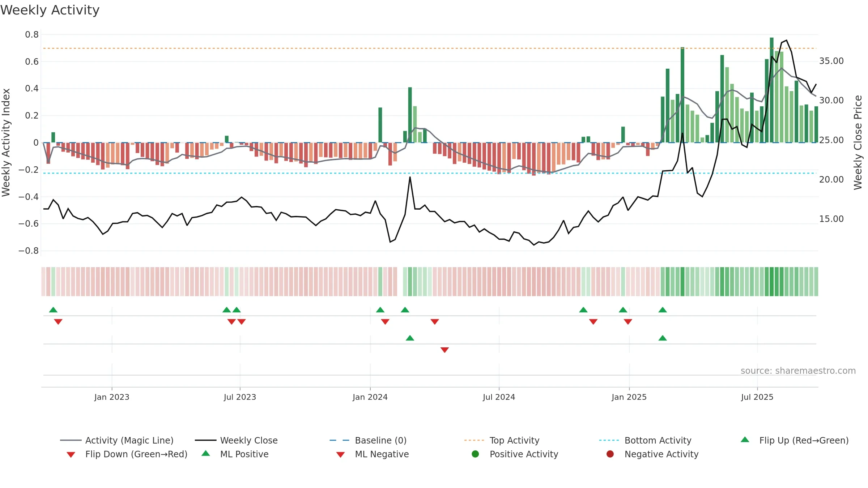Viewport: 868px width, 488px height.
Task: Click the Jan 2023 axis label
Action: (112, 397)
